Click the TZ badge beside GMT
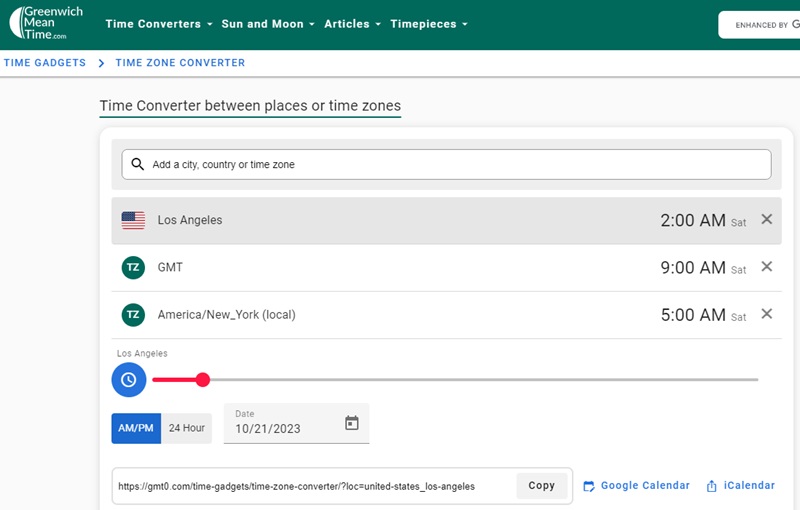 click(133, 267)
